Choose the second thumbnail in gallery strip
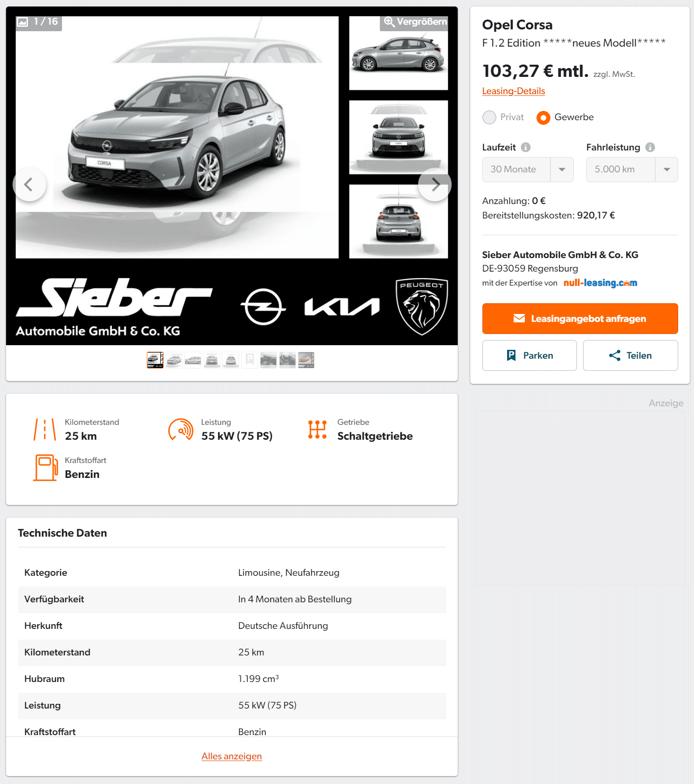This screenshot has width=694, height=784. coord(174,360)
